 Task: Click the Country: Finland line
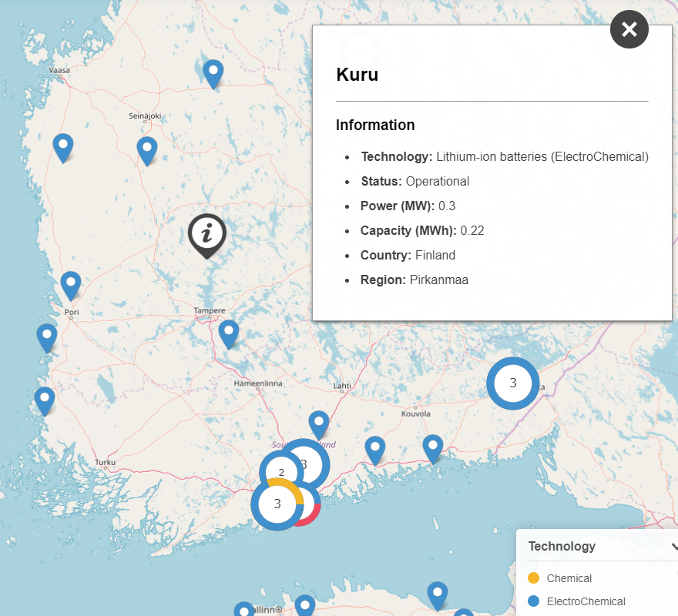tap(408, 256)
